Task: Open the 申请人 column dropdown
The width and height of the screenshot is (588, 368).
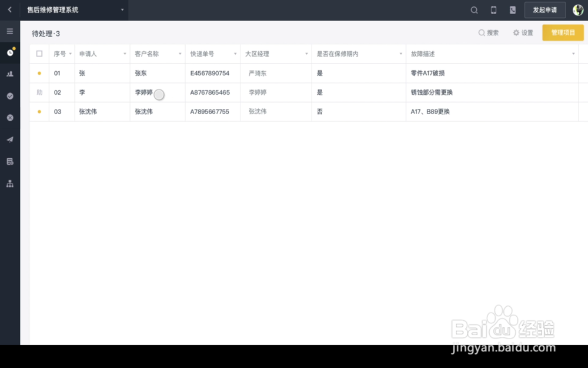Action: 125,54
